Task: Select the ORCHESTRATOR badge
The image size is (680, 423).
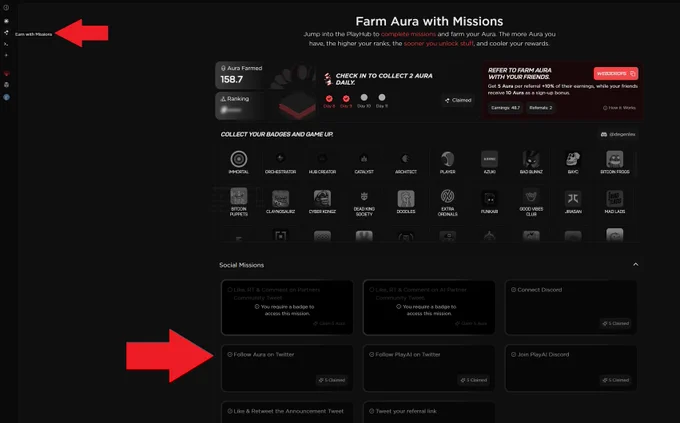Action: click(280, 162)
